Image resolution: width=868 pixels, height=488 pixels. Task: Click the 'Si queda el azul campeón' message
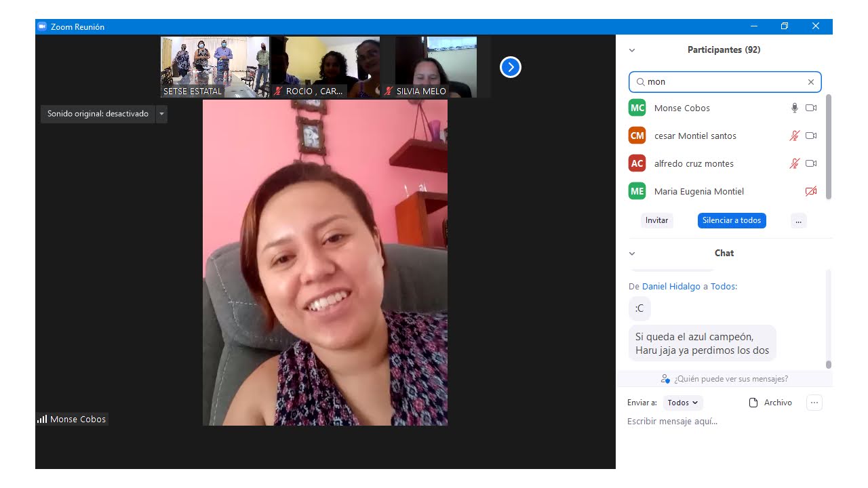click(702, 344)
